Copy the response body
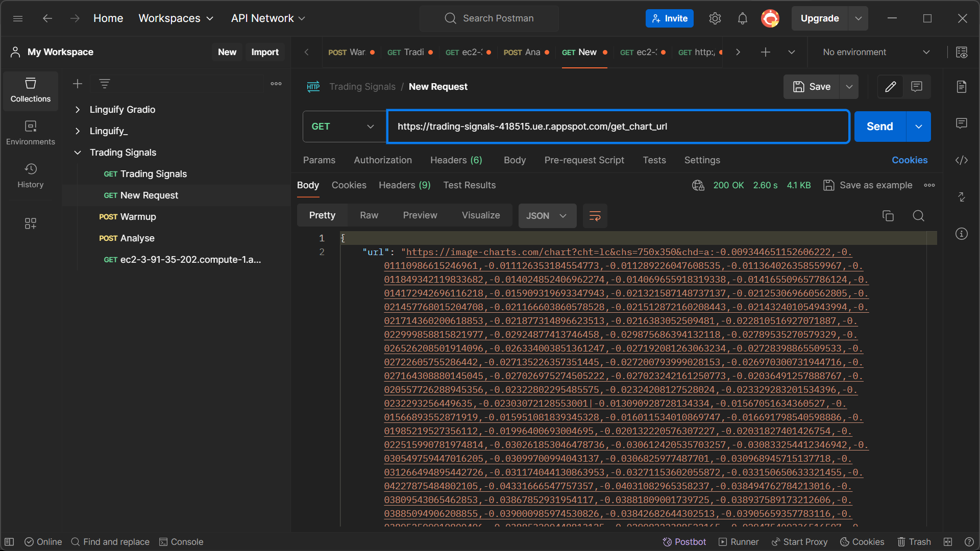Image resolution: width=980 pixels, height=551 pixels. click(888, 216)
